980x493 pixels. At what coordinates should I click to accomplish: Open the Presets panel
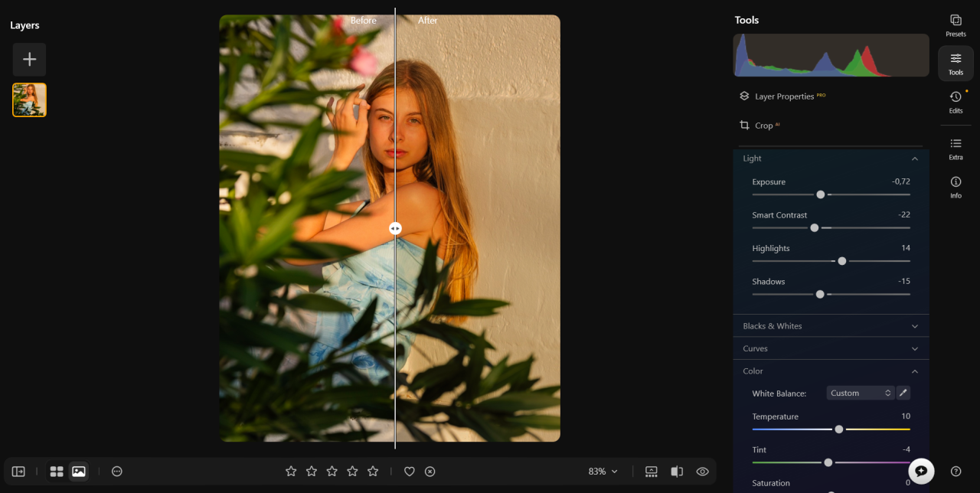[955, 25]
